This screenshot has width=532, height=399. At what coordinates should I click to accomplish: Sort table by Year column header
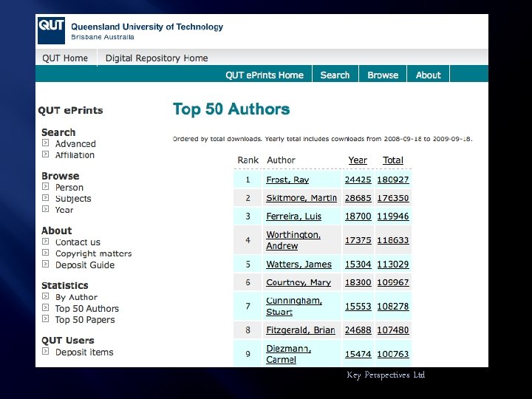point(358,160)
